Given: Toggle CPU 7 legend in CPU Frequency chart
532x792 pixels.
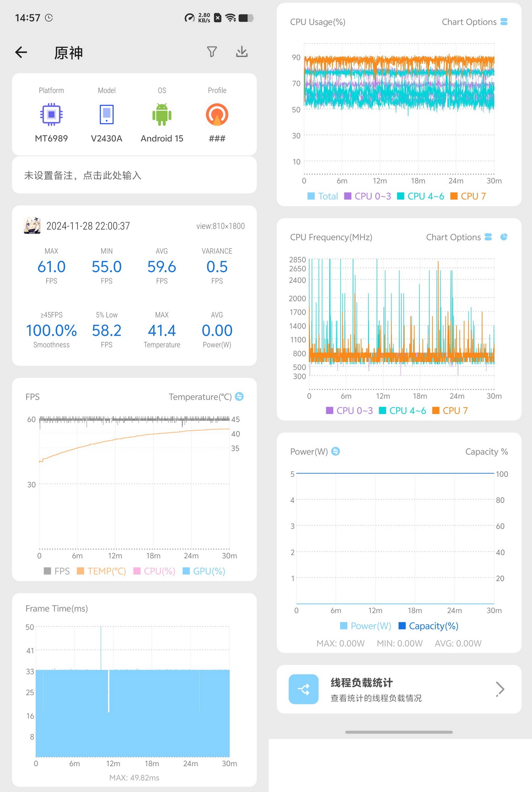Looking at the screenshot, I should pos(450,411).
